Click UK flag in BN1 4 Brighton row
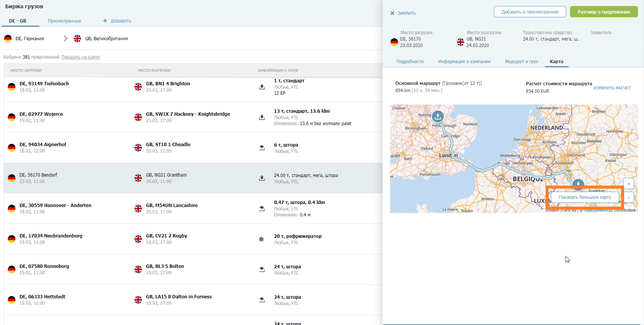Viewport: 644px width, 325px height. pos(138,87)
